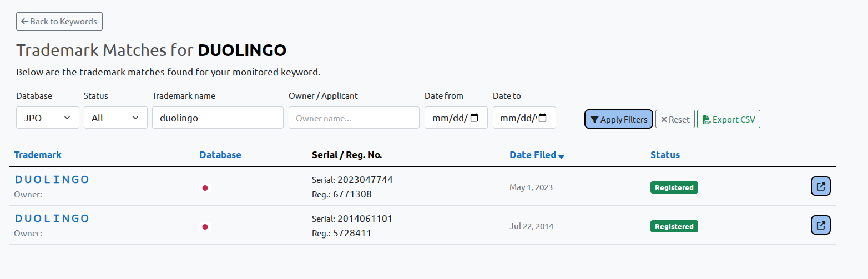Sort table by Trademark column
Image resolution: width=868 pixels, height=279 pixels.
click(x=38, y=155)
